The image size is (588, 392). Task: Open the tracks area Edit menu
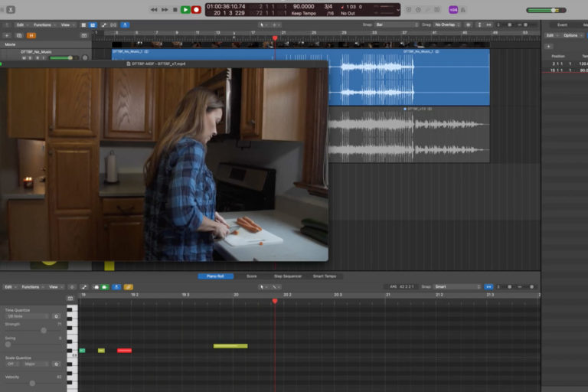pyautogui.click(x=21, y=24)
